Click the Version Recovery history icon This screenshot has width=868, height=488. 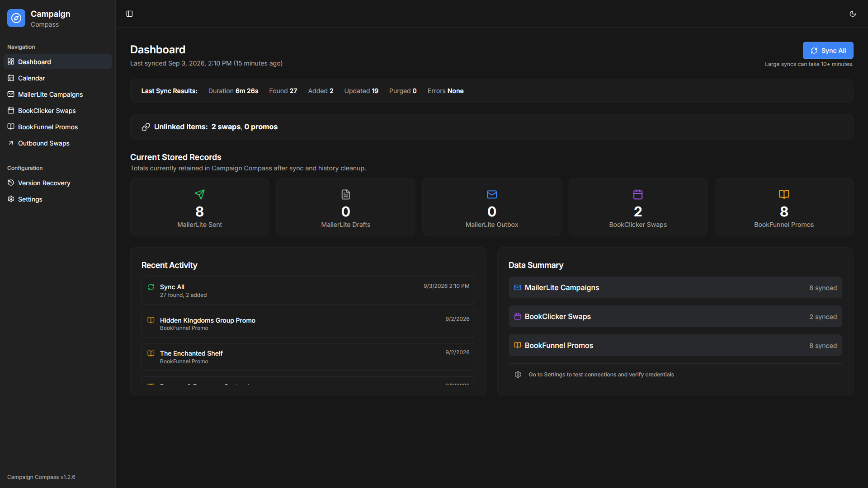11,183
